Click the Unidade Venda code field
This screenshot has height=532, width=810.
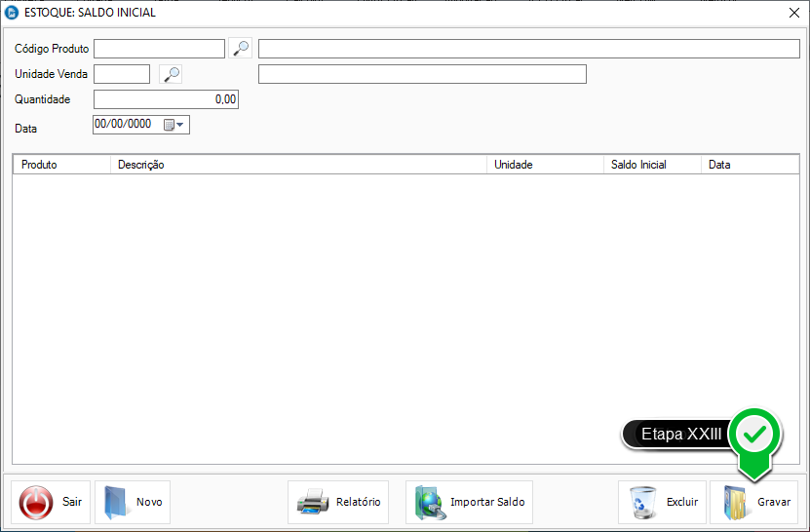point(122,74)
